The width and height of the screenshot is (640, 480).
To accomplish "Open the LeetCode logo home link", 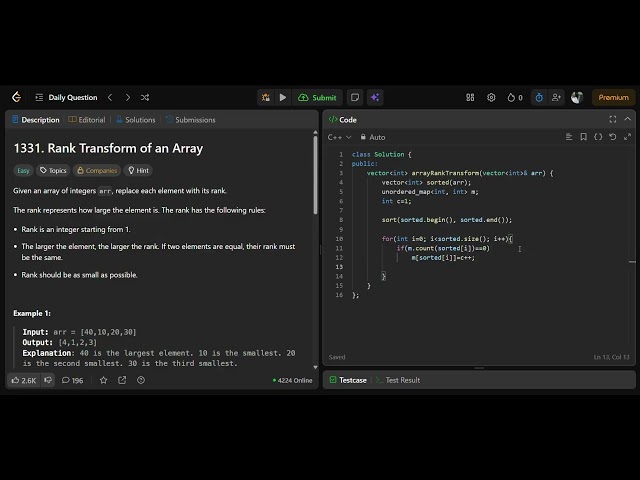I will coord(16,97).
